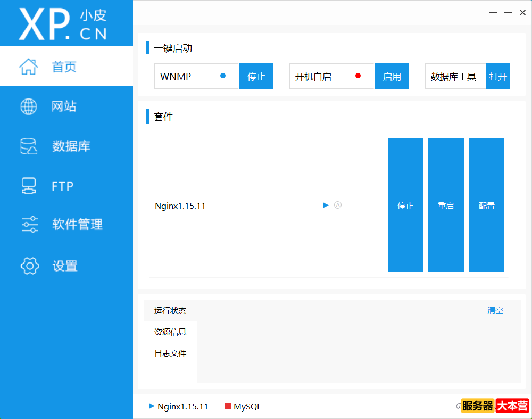
Task: Switch to the 资源信息 tab
Action: click(x=170, y=332)
